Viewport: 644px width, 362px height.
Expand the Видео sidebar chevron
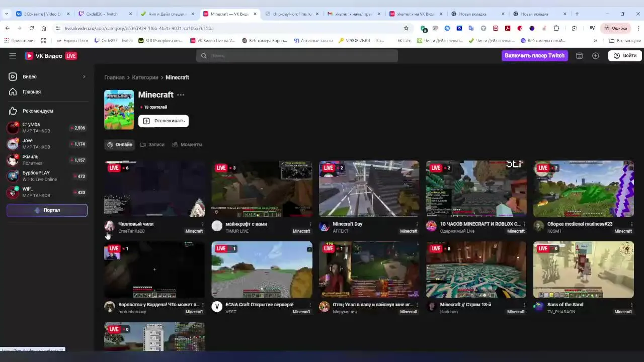(x=84, y=76)
